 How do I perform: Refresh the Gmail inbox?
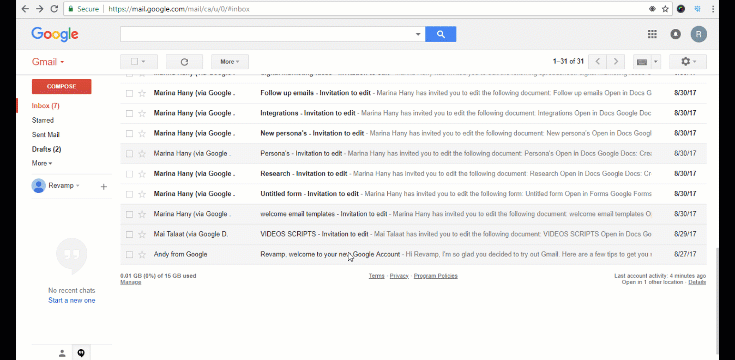pos(184,61)
